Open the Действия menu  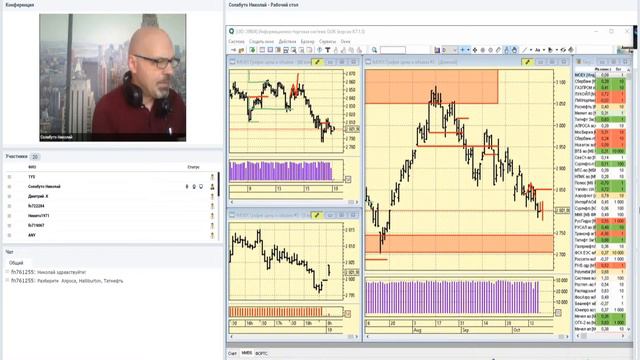287,42
